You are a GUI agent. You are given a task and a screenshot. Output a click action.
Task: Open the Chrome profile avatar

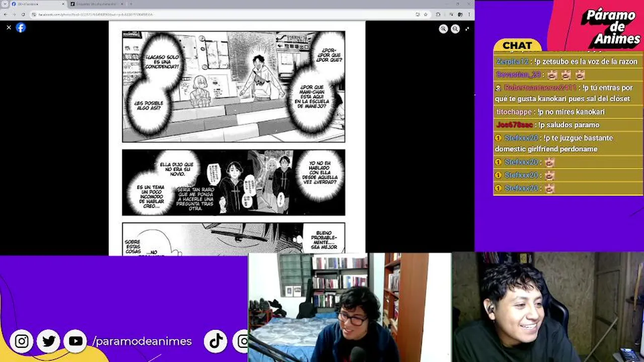point(459,15)
